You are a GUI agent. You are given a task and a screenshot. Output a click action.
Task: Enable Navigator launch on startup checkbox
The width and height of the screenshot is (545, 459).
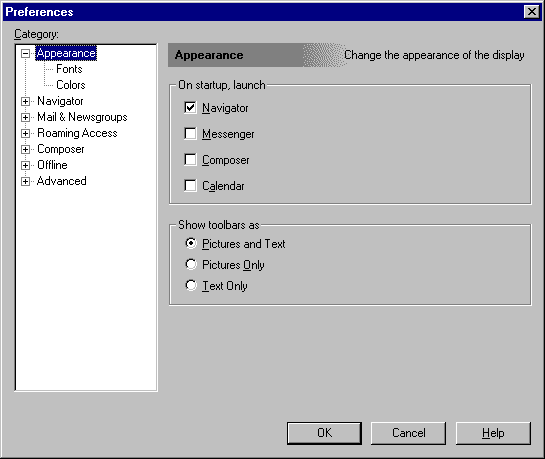[x=190, y=107]
